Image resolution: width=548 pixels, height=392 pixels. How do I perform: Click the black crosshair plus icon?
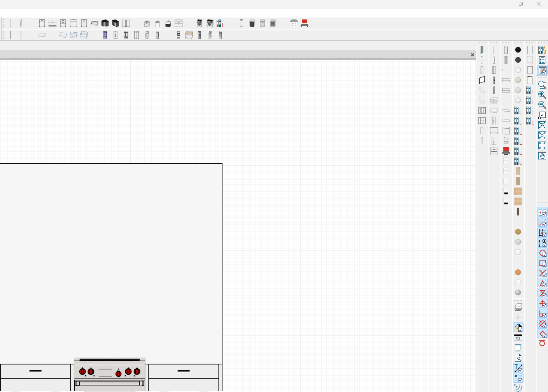[x=518, y=318]
